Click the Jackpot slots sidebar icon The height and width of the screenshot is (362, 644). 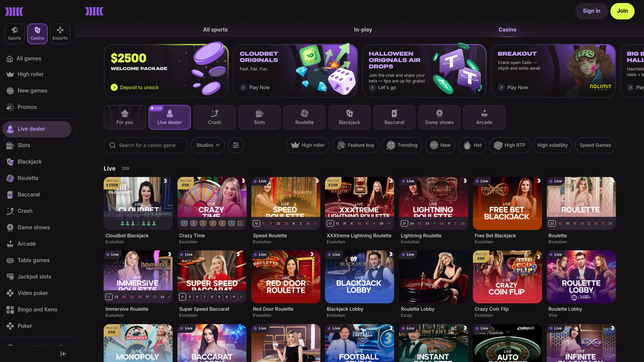pos(10,277)
